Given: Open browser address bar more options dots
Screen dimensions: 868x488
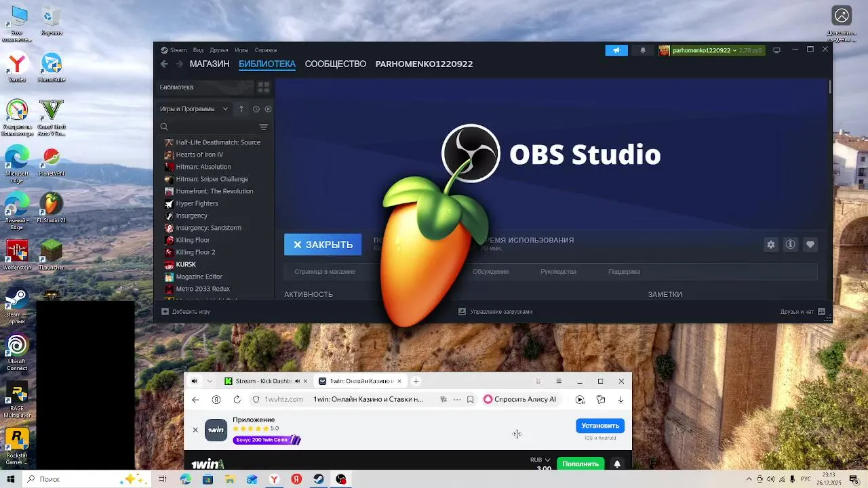Looking at the screenshot, I should 457,399.
